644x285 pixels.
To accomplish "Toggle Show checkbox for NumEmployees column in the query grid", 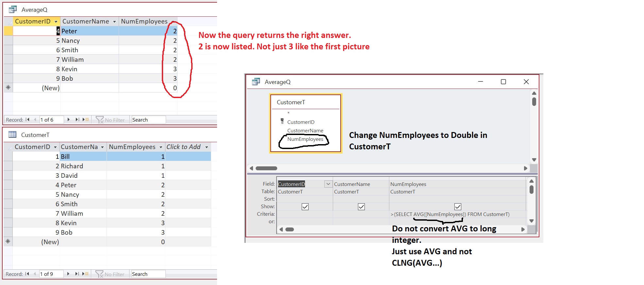I will [458, 207].
